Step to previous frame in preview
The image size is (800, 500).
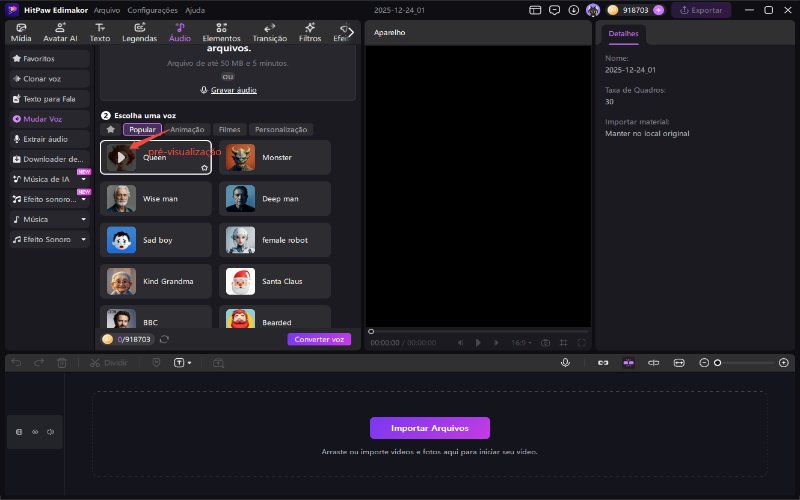click(x=460, y=343)
